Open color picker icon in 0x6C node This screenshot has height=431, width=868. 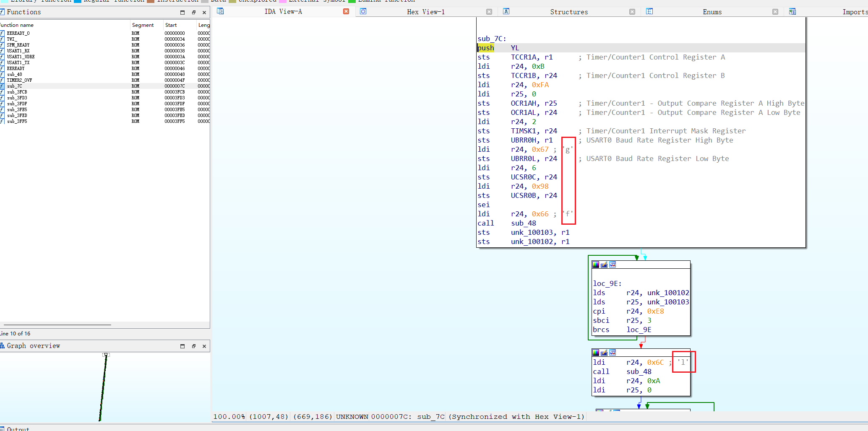point(596,353)
